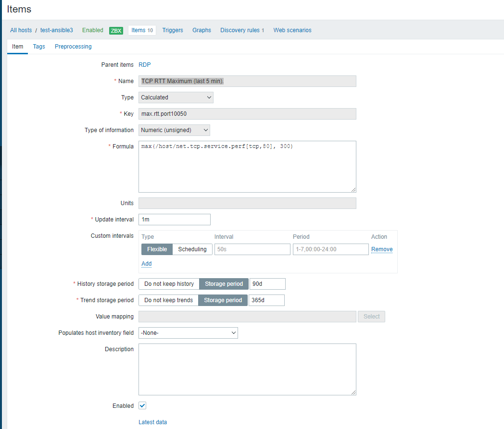This screenshot has width=504, height=429.
Task: Toggle the Enabled checkbox
Action: click(142, 405)
